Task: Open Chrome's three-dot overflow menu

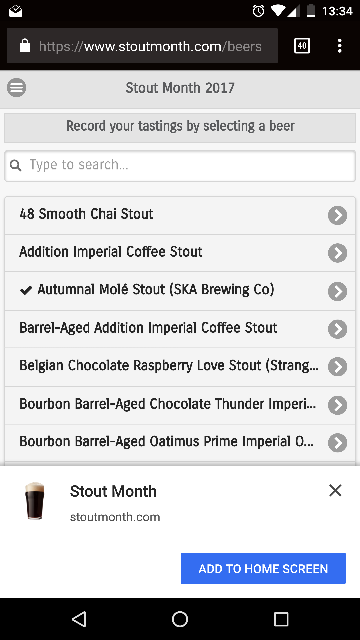Action: (339, 46)
